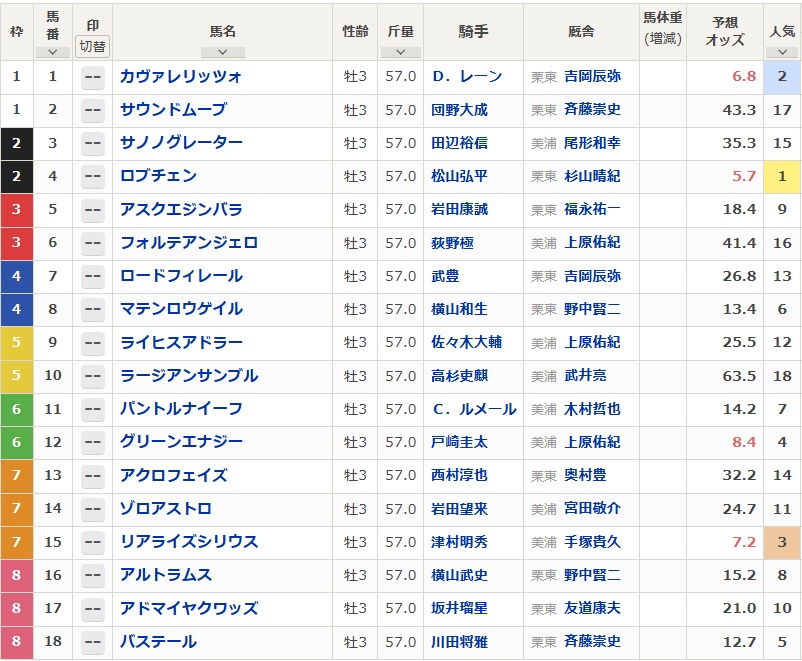Open the 馬番 sort dropdown arrow
The height and width of the screenshot is (661, 802).
coord(52,52)
